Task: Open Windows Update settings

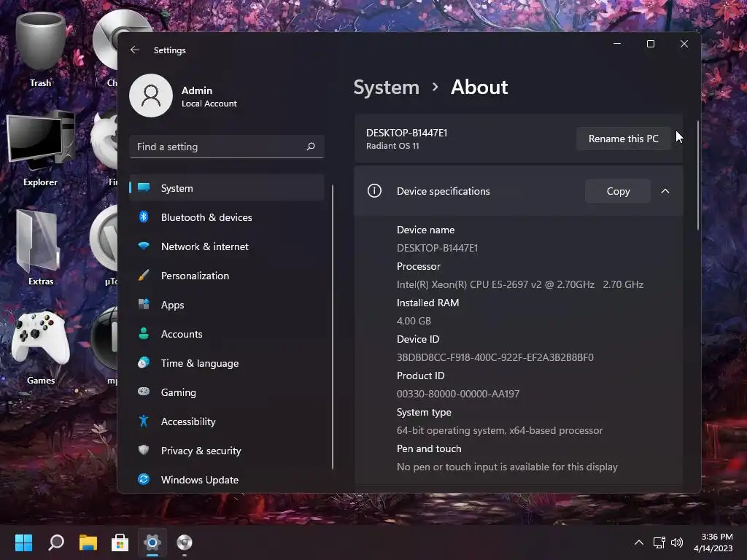Action: pyautogui.click(x=227, y=480)
